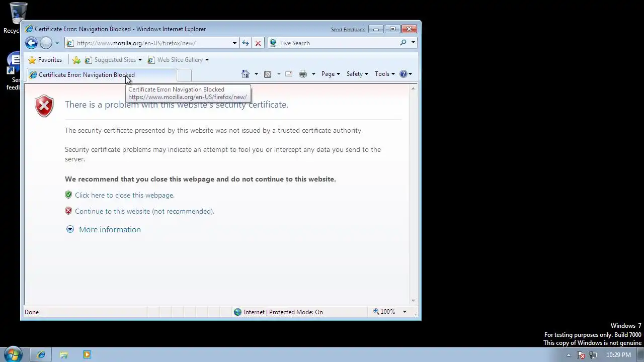
Task: Open the search provider options dropdown
Action: coord(413,43)
